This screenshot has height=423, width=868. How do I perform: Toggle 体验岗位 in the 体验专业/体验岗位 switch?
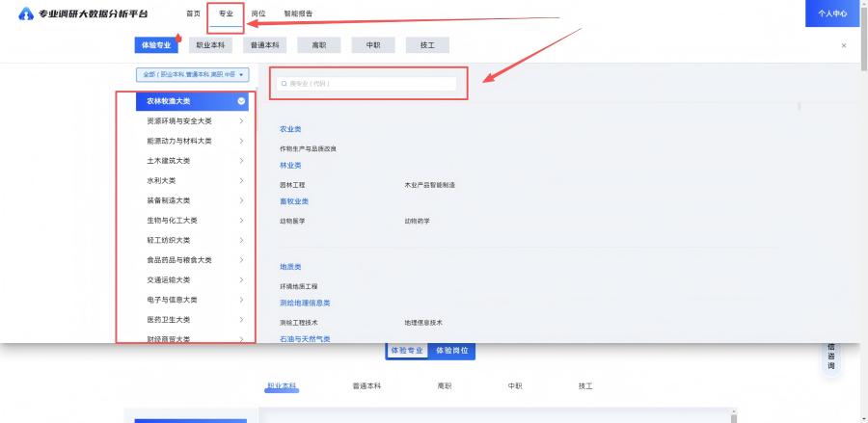tap(452, 351)
